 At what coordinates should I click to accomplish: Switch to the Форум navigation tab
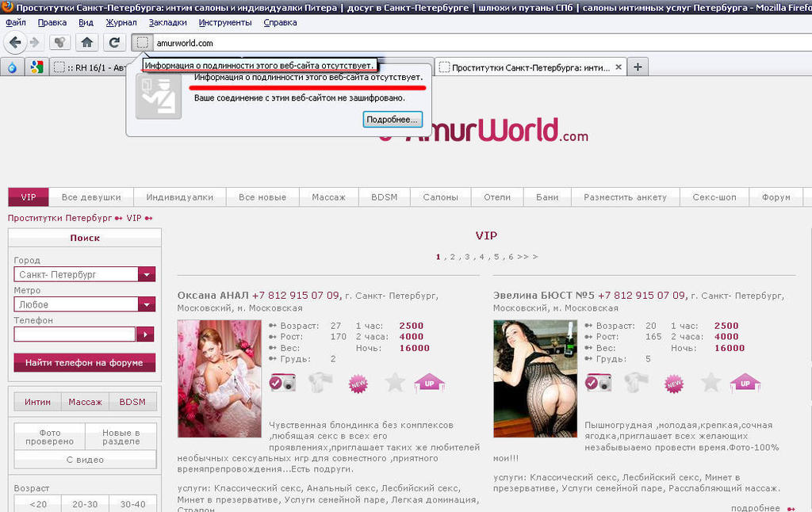(776, 197)
